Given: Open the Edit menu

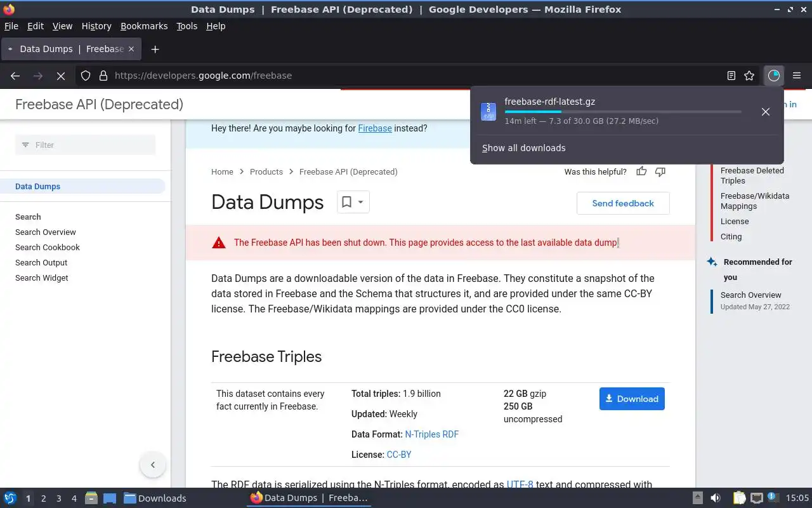Looking at the screenshot, I should (x=36, y=26).
